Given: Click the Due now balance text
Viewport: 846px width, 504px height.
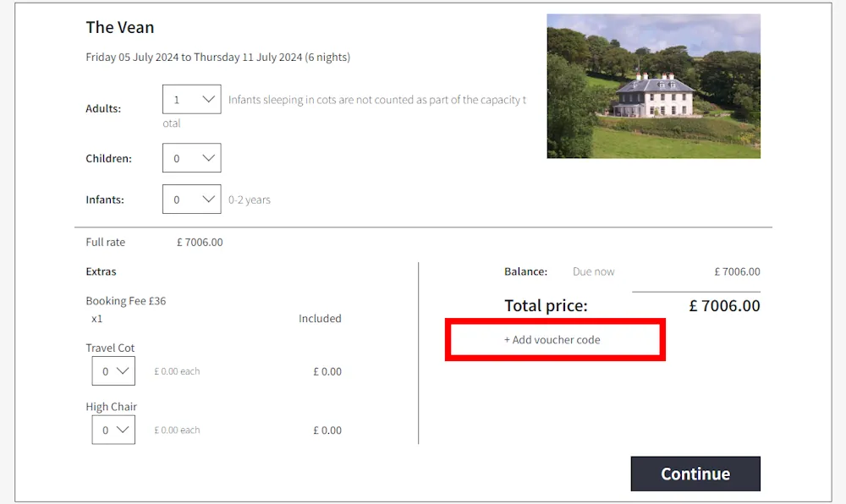Looking at the screenshot, I should (593, 271).
